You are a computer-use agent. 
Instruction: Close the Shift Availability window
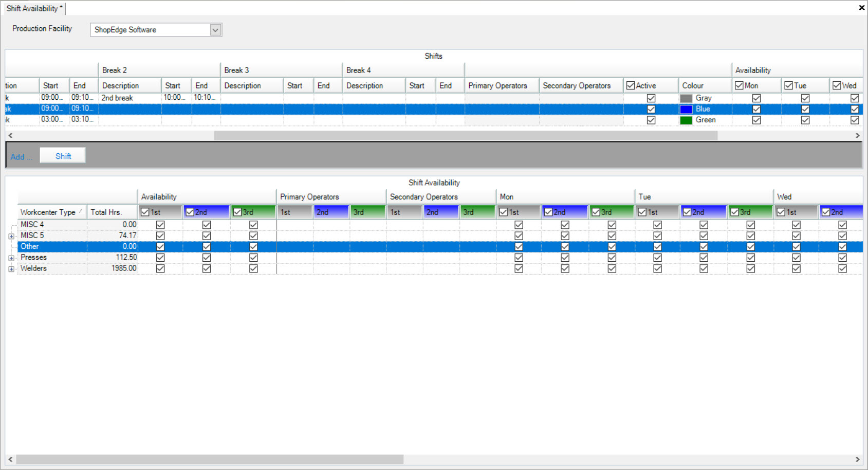[x=861, y=8]
